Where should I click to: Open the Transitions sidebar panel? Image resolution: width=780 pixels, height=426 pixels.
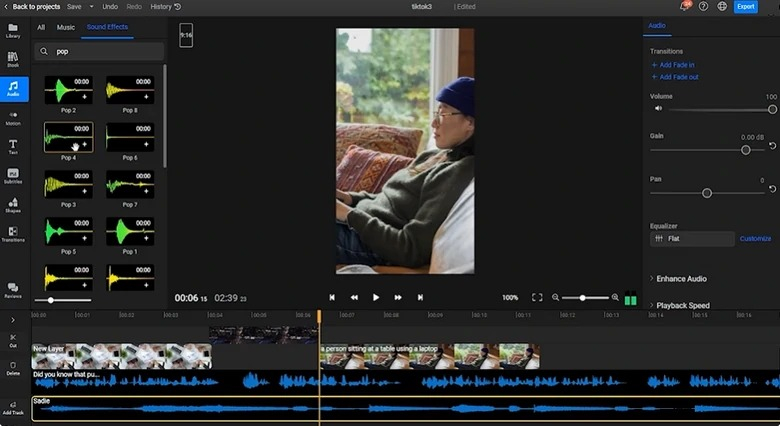[x=13, y=234]
